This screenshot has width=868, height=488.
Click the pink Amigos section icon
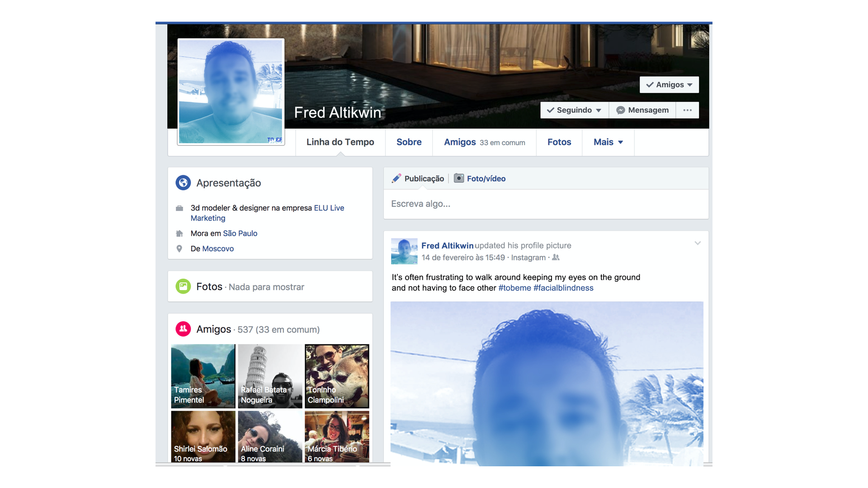tap(183, 329)
